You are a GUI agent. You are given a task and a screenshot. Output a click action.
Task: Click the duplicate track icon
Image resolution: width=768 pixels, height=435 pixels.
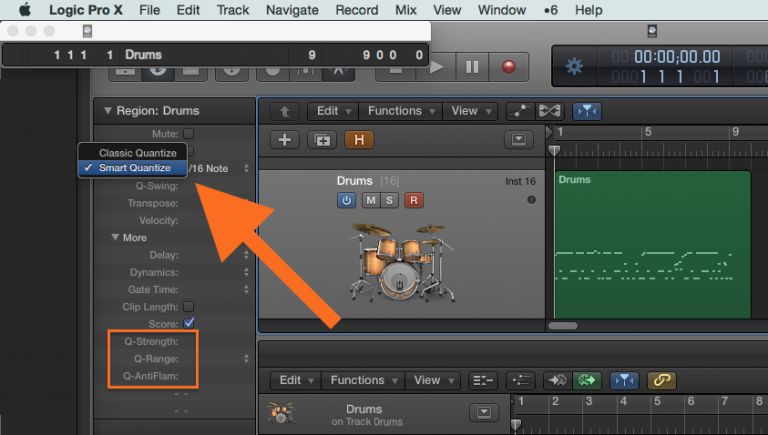[322, 140]
